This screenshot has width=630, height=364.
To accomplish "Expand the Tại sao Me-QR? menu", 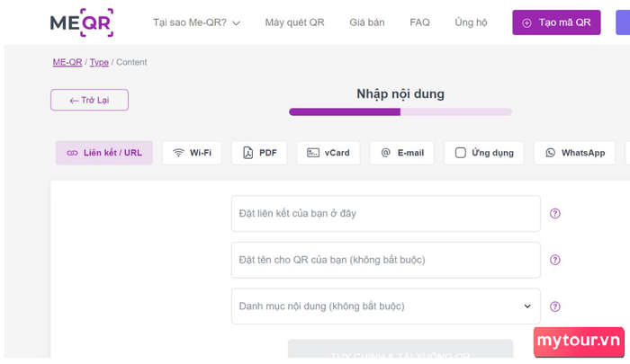I will click(x=196, y=22).
